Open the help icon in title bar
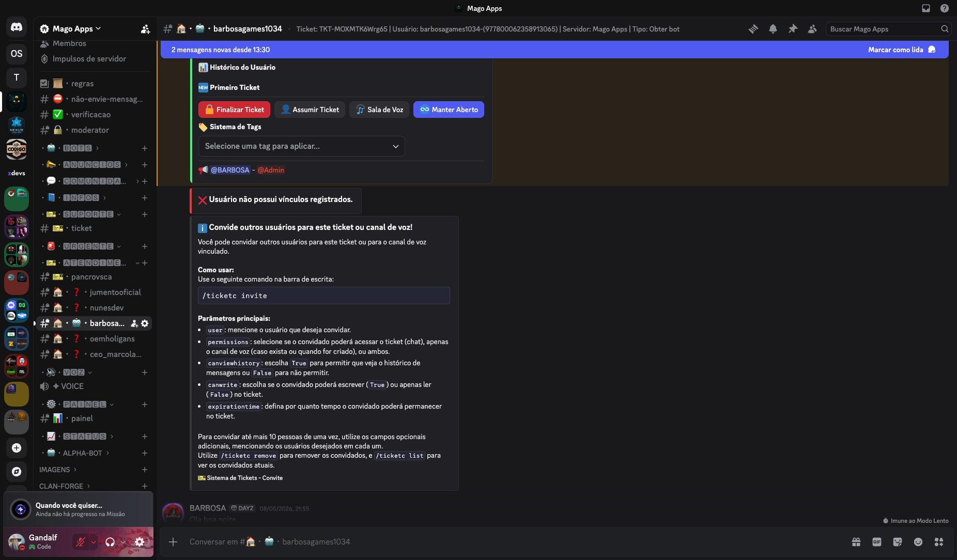This screenshot has height=560, width=957. (945, 8)
